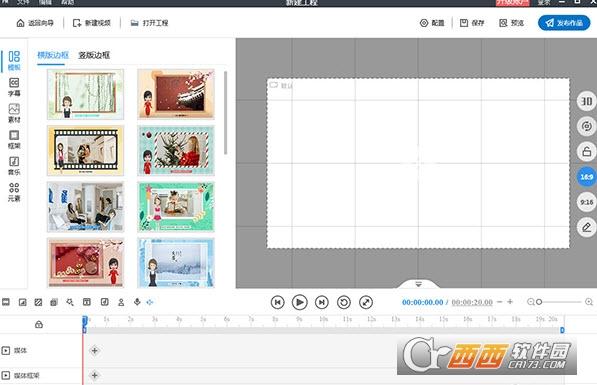Switch to the 横版边框 tab
This screenshot has height=385, width=597.
(53, 55)
